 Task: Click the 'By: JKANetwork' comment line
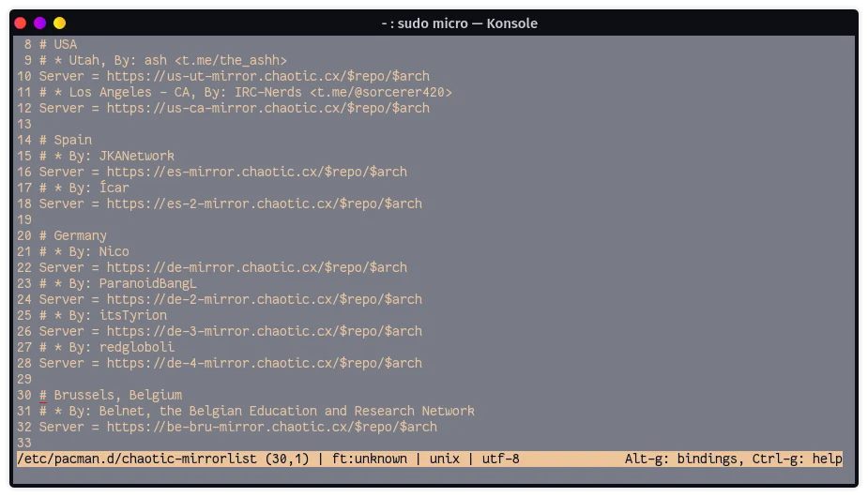tap(106, 156)
